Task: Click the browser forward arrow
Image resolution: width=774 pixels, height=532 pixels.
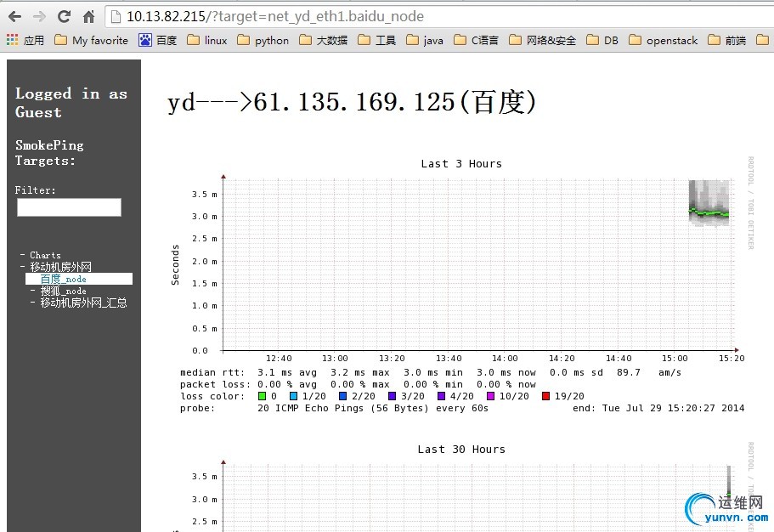Action: tap(39, 16)
